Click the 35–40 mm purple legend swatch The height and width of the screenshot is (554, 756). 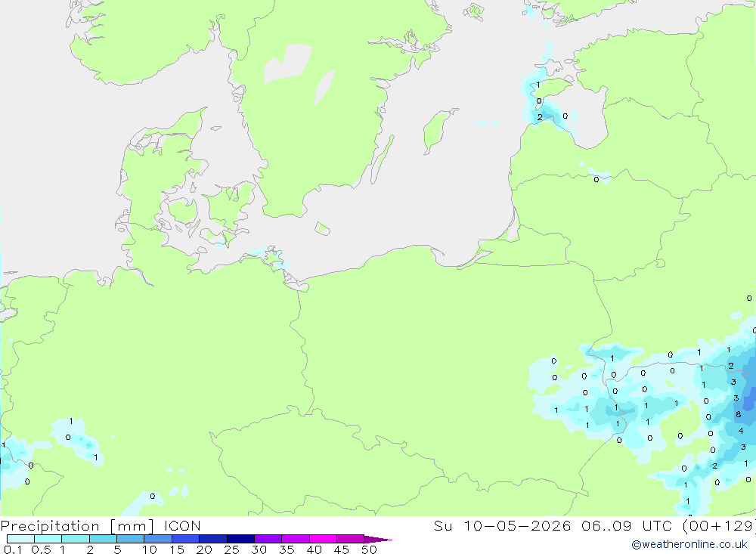(x=296, y=539)
